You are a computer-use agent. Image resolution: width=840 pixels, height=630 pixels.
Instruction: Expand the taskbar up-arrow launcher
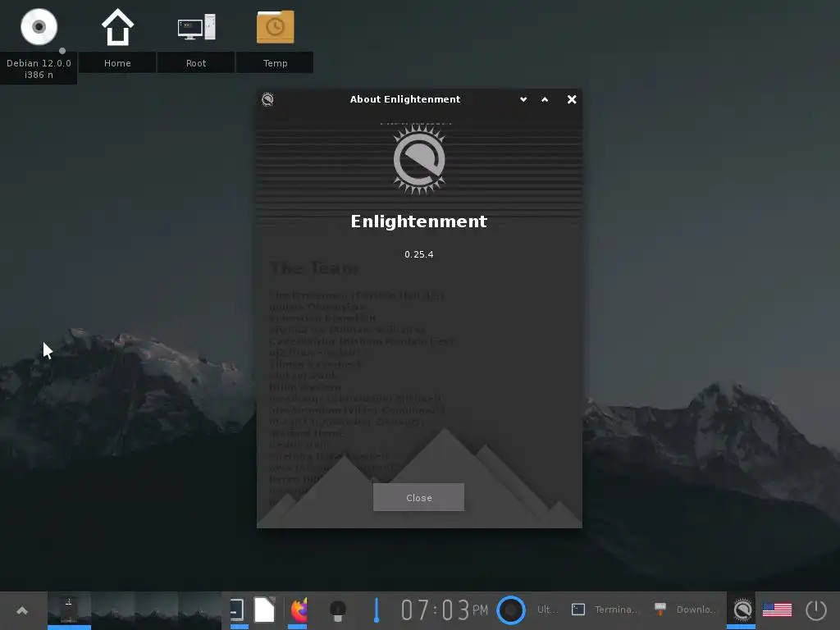tap(22, 610)
